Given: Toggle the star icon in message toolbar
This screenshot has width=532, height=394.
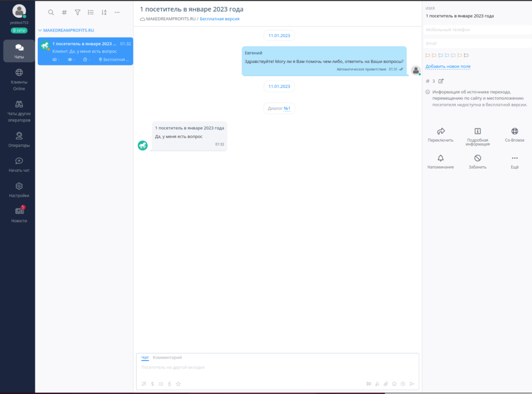Looking at the screenshot, I should click(x=178, y=384).
